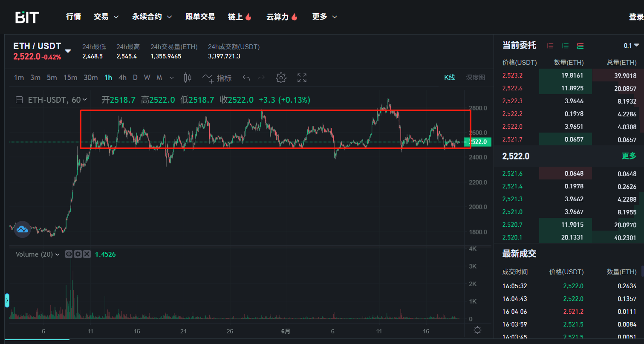Expand the ETH / USDT pair selector
Screen dimensions: 644x344
tap(67, 51)
